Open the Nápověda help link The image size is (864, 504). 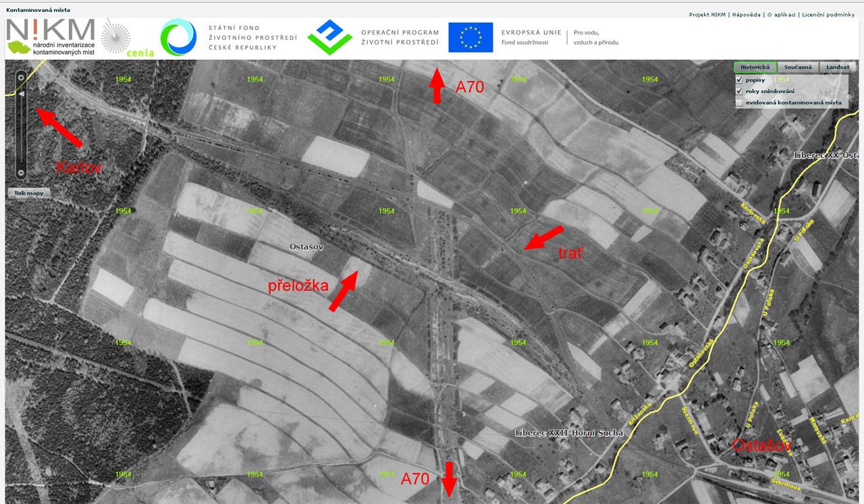[745, 14]
